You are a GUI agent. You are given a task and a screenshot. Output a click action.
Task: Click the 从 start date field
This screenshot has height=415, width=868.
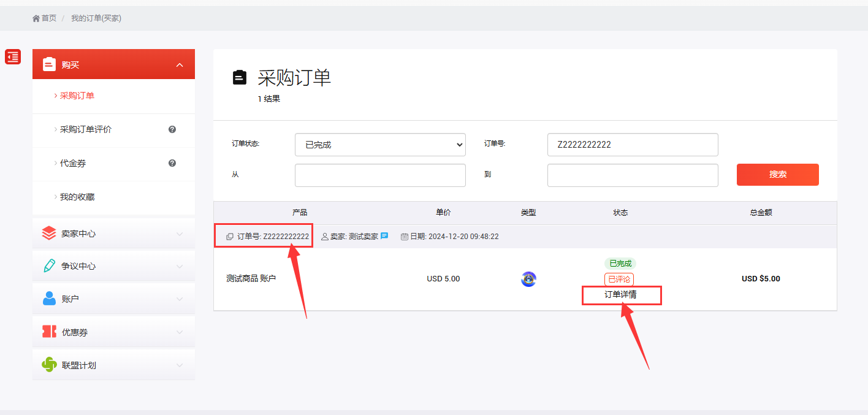380,175
